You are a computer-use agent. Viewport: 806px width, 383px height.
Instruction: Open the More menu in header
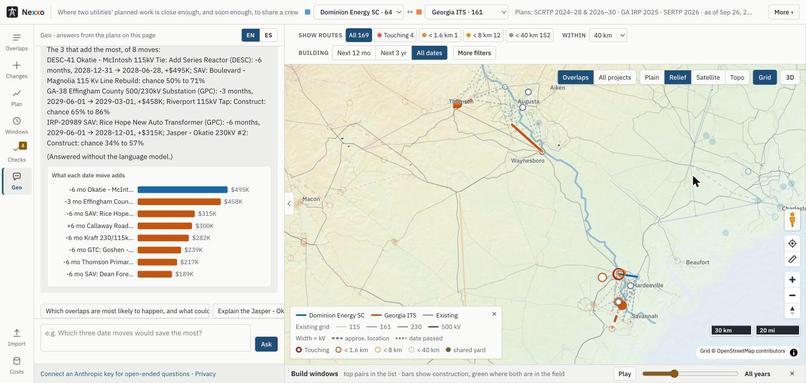[x=784, y=12]
